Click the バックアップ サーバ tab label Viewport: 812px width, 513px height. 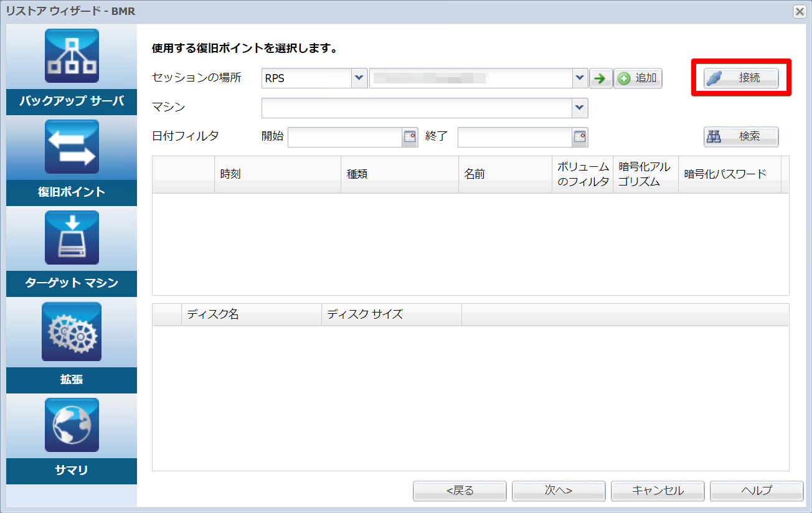pyautogui.click(x=72, y=101)
